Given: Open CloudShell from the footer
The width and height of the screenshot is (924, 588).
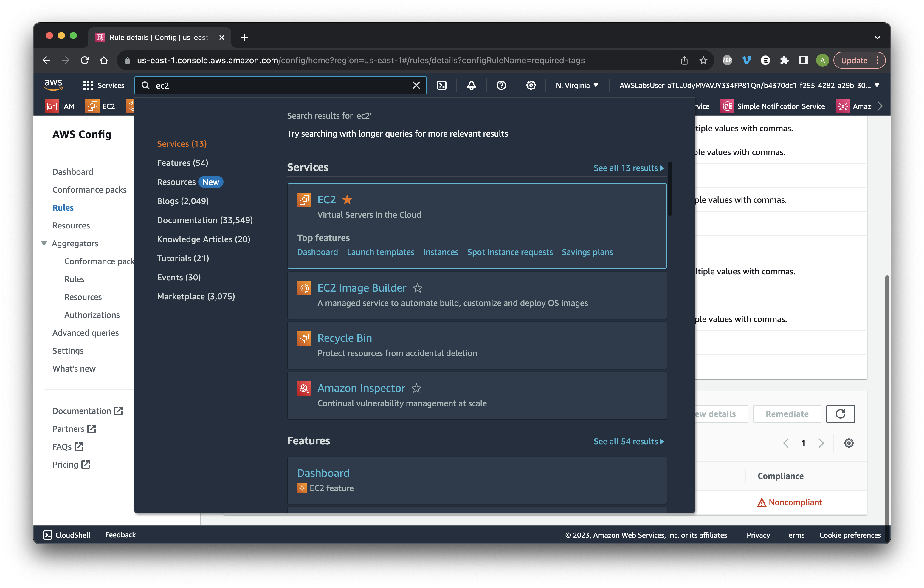Looking at the screenshot, I should click(x=66, y=535).
